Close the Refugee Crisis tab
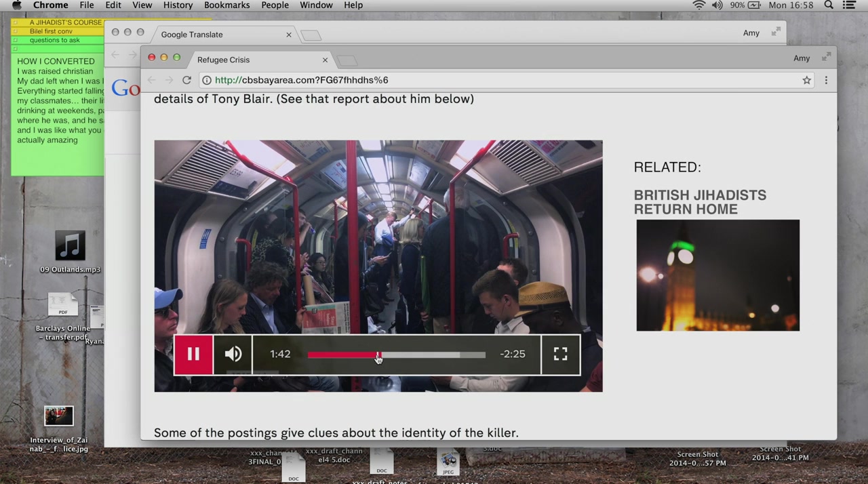The image size is (868, 484). coord(325,60)
